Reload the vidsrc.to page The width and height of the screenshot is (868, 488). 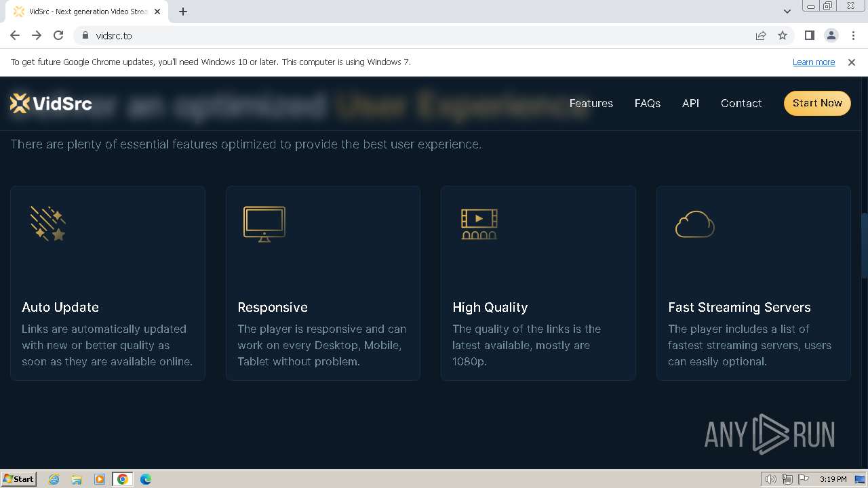point(58,35)
